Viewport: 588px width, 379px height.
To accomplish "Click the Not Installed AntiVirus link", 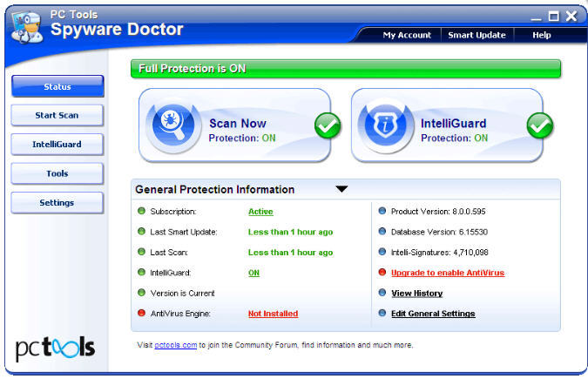I will pos(273,314).
